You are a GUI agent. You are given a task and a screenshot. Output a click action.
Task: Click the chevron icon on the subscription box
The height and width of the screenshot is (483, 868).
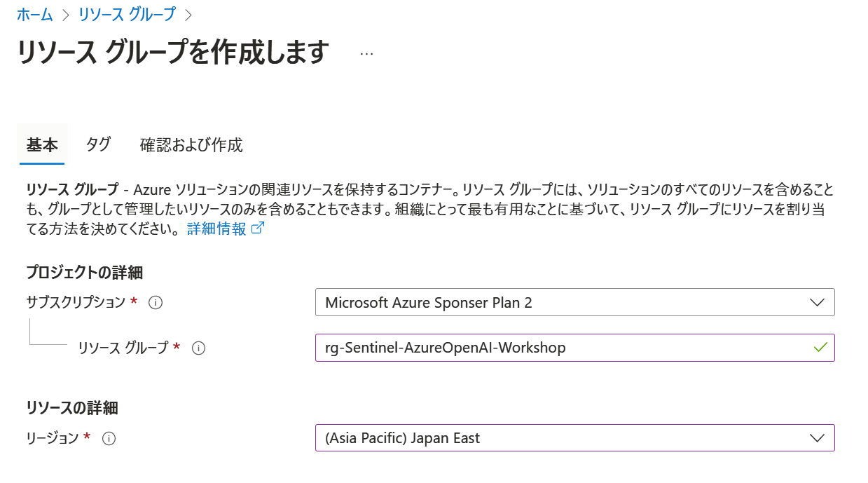point(818,302)
